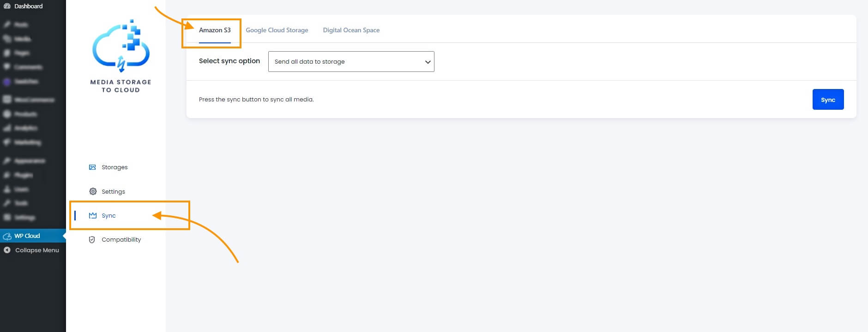Switch to the Google Cloud Storage tab
Screen dimensions: 868x332
(x=277, y=30)
